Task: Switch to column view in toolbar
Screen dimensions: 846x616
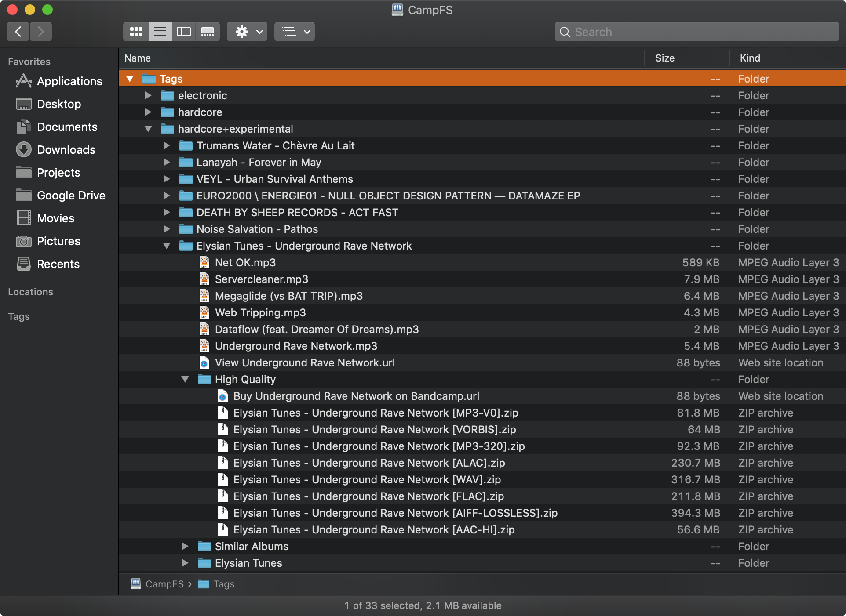Action: pyautogui.click(x=184, y=32)
